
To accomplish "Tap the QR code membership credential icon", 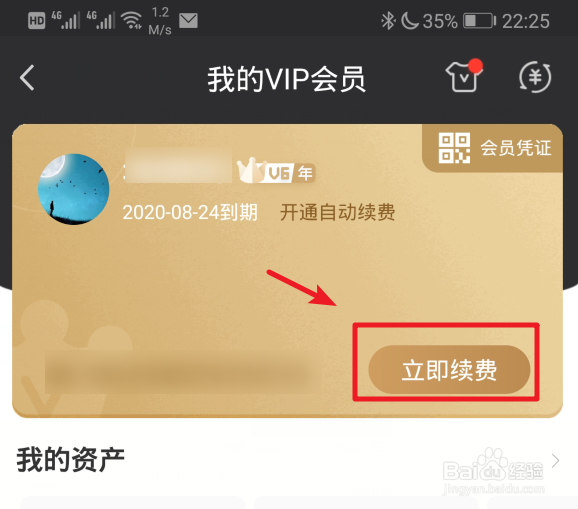I will pyautogui.click(x=454, y=148).
